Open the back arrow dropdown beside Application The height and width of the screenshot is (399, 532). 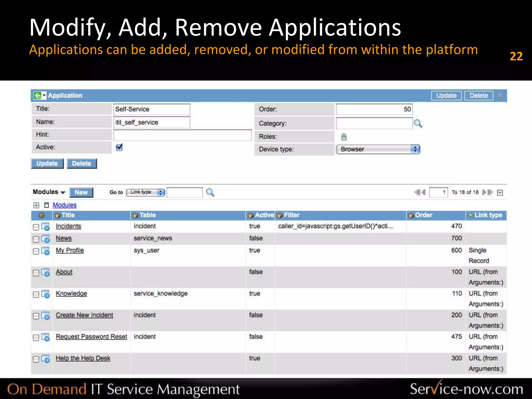point(44,95)
